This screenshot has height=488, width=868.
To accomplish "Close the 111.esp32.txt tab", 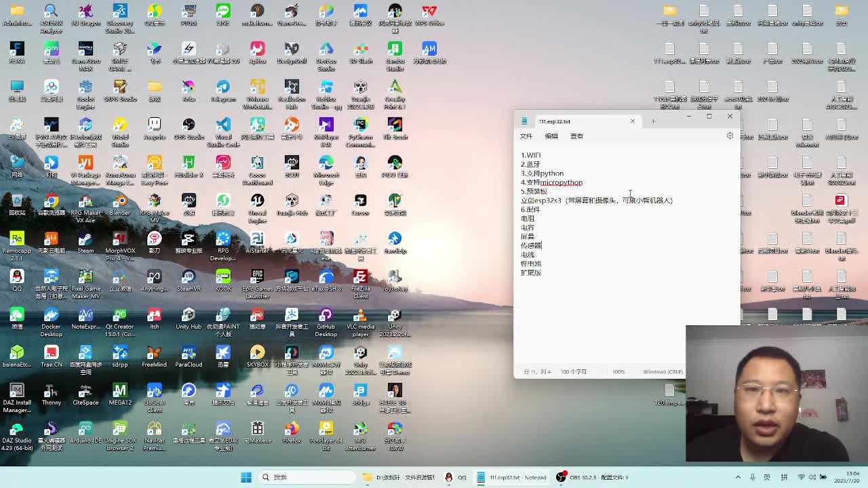I will point(633,121).
